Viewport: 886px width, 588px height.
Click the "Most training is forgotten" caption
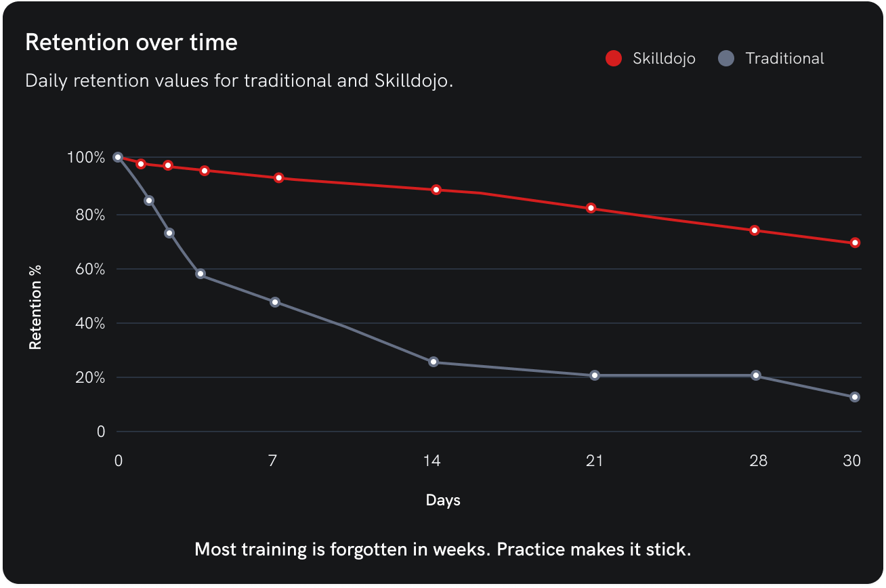tap(442, 549)
